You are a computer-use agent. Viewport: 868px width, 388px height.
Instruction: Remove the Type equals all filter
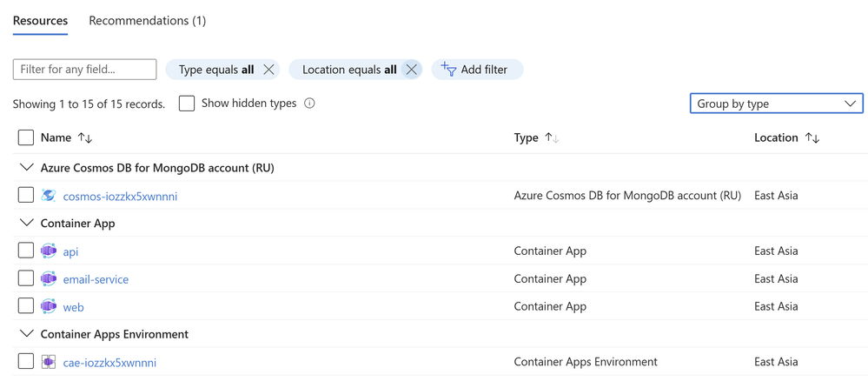[x=269, y=70]
